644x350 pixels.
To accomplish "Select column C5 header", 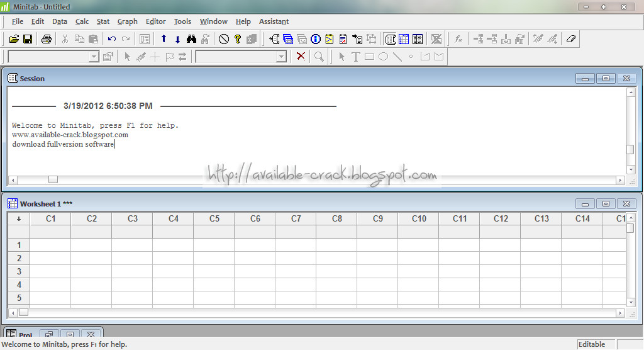I will click(x=214, y=219).
